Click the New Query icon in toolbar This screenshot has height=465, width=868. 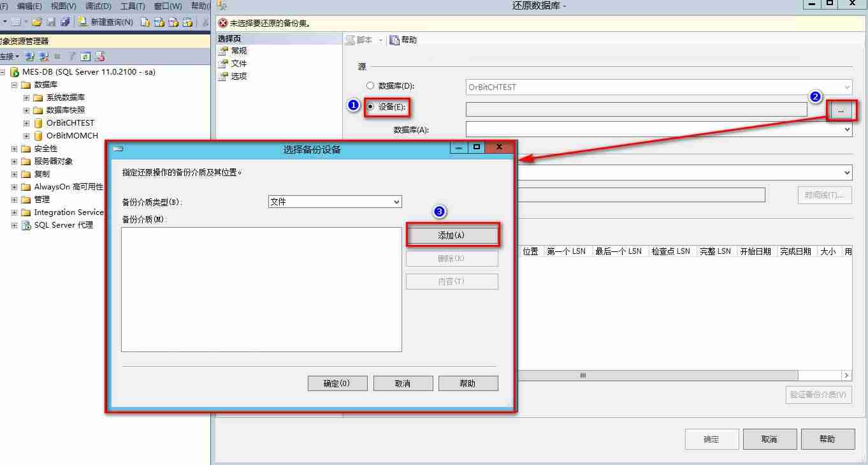(x=83, y=22)
